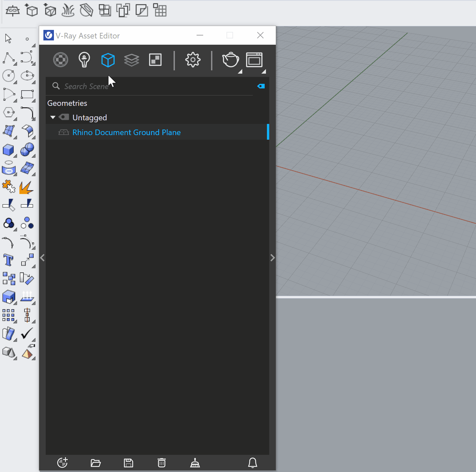
Task: Expand left panel with left chevron
Action: pyautogui.click(x=42, y=258)
